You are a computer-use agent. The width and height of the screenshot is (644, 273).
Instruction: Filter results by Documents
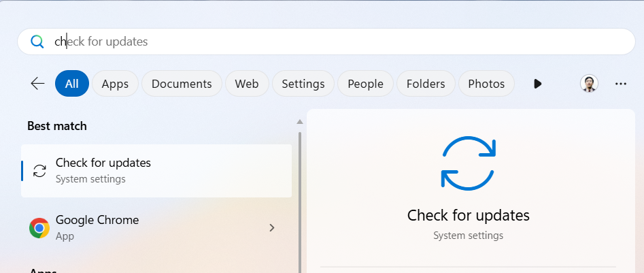[182, 84]
